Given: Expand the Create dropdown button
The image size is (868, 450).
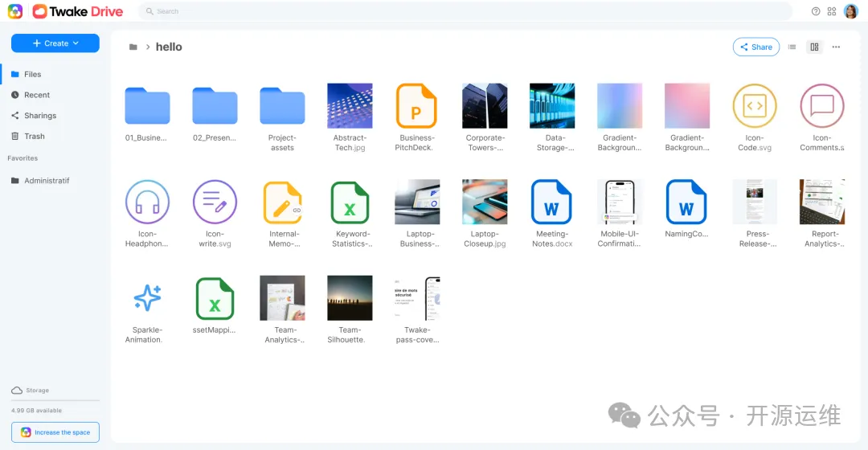Looking at the screenshot, I should [55, 43].
